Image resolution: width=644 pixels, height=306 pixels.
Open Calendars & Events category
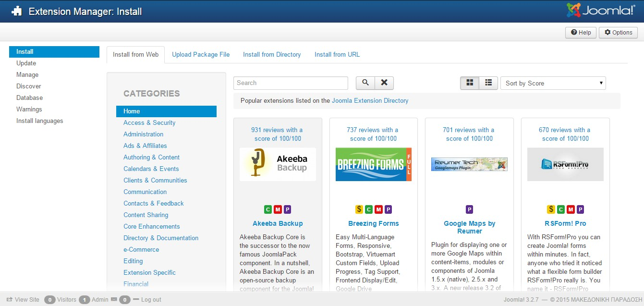click(151, 169)
